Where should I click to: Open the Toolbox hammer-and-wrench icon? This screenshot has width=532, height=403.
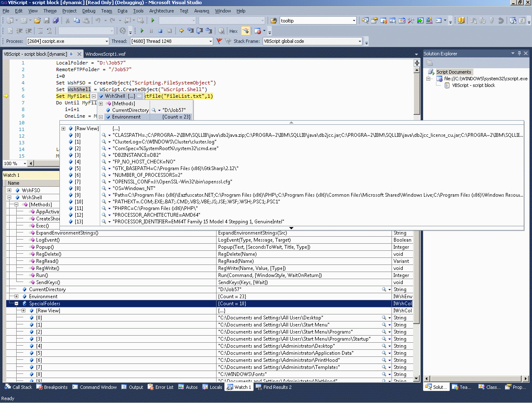[411, 20]
